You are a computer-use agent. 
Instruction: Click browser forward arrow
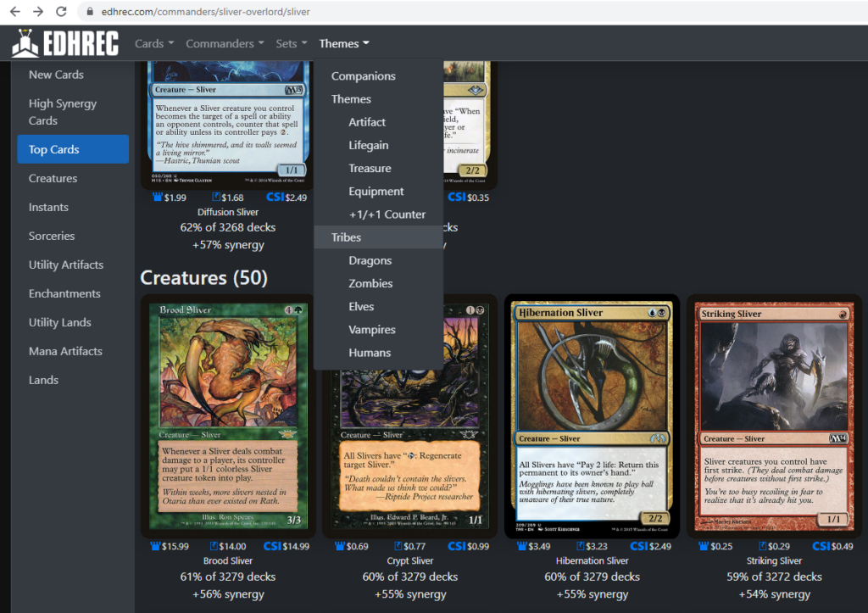tap(38, 11)
